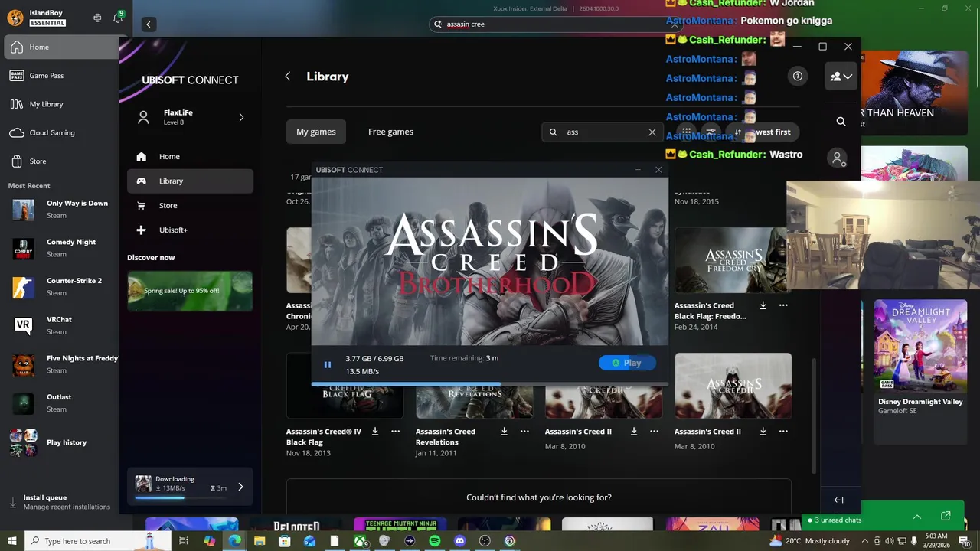Open 3 unread chats panel
Screen dimensions: 980x551
tap(838, 520)
